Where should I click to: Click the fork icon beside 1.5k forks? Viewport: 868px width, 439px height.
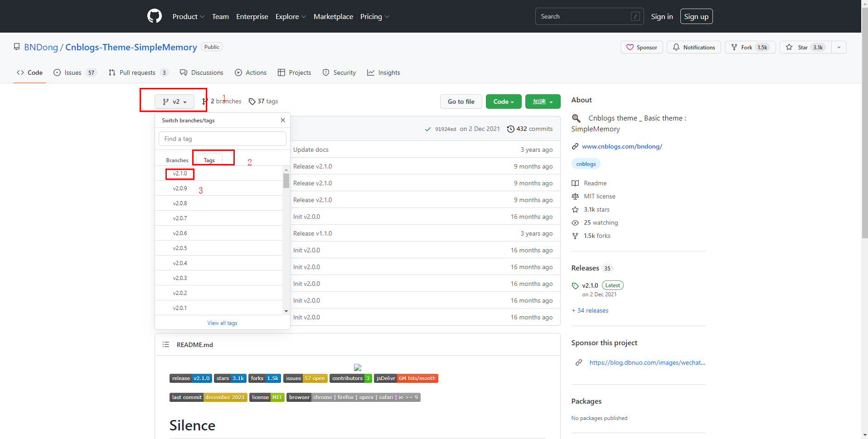tap(575, 236)
